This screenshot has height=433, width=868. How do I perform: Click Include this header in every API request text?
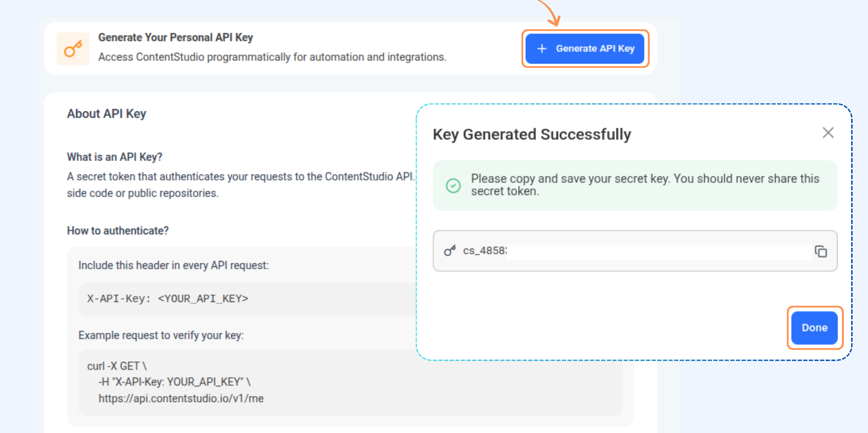pyautogui.click(x=174, y=266)
